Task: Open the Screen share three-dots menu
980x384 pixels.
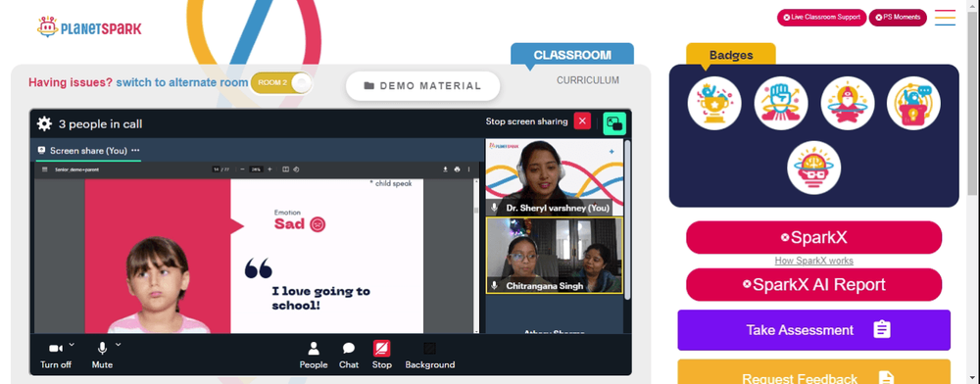Action: coord(135,151)
